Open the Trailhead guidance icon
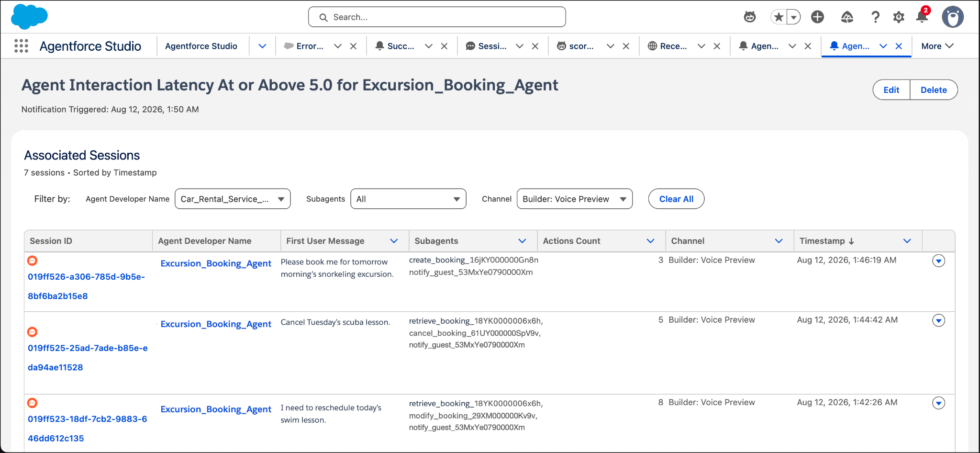The width and height of the screenshot is (980, 453). (847, 17)
